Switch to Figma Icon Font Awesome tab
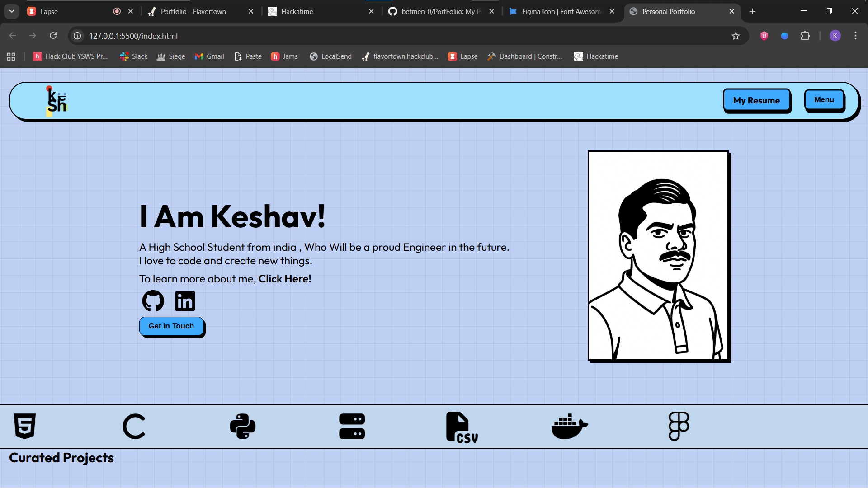Image resolution: width=868 pixels, height=488 pixels. [561, 11]
